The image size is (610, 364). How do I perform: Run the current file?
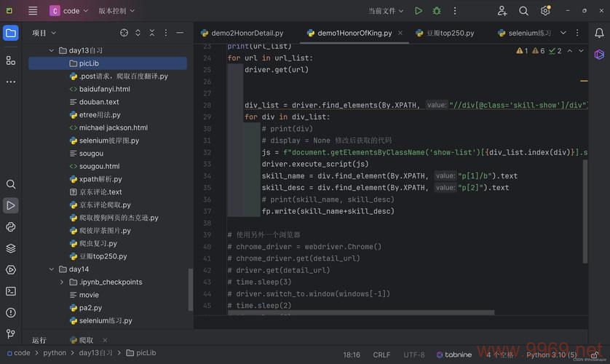coord(419,11)
